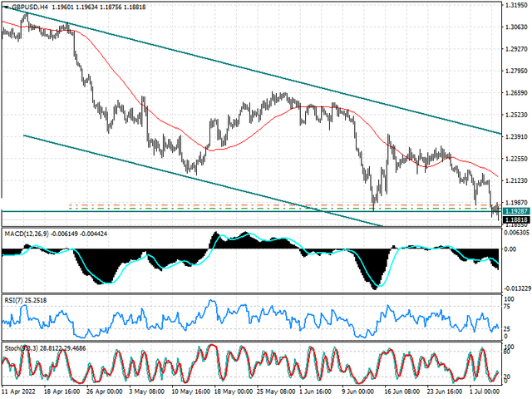Viewport: 532px width, 399px height.
Task: Select the lower teal channel trendline
Action: pos(166,170)
